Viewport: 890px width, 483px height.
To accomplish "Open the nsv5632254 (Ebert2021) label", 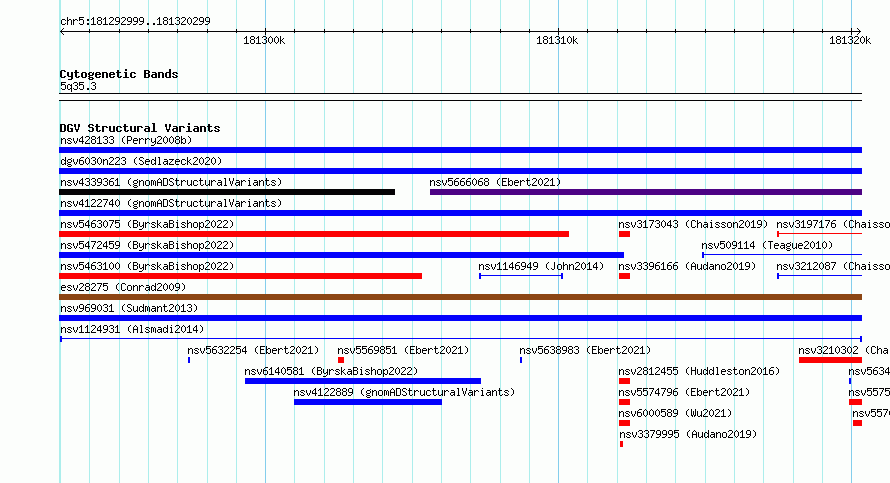I will [x=253, y=350].
